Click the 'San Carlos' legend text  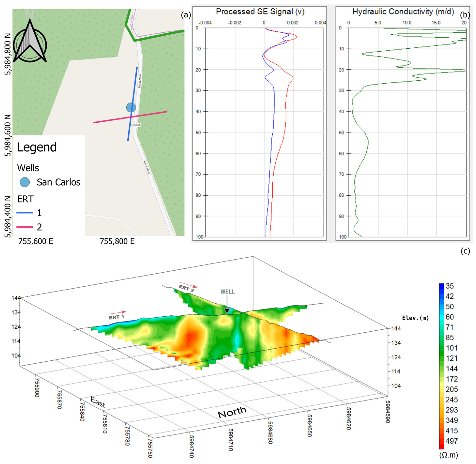coord(59,182)
